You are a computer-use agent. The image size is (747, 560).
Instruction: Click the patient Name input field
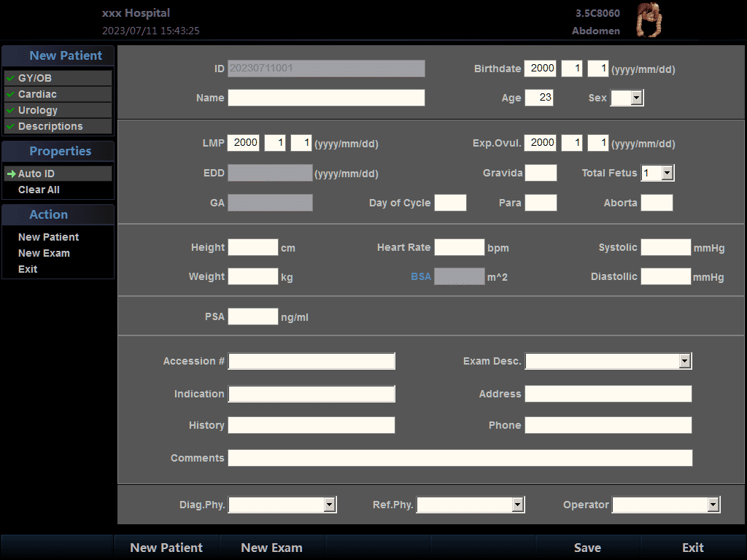click(326, 98)
